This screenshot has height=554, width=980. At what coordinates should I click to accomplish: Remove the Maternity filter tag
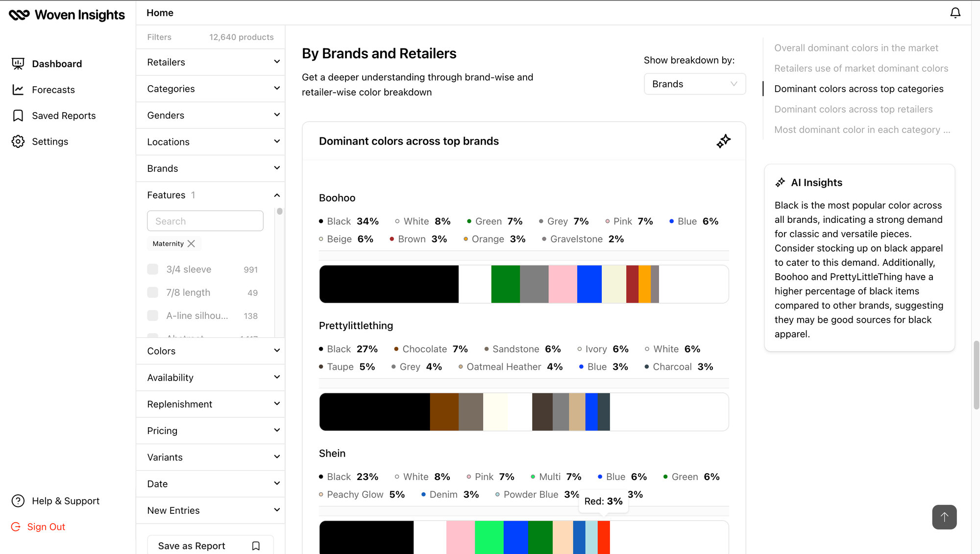pos(191,243)
